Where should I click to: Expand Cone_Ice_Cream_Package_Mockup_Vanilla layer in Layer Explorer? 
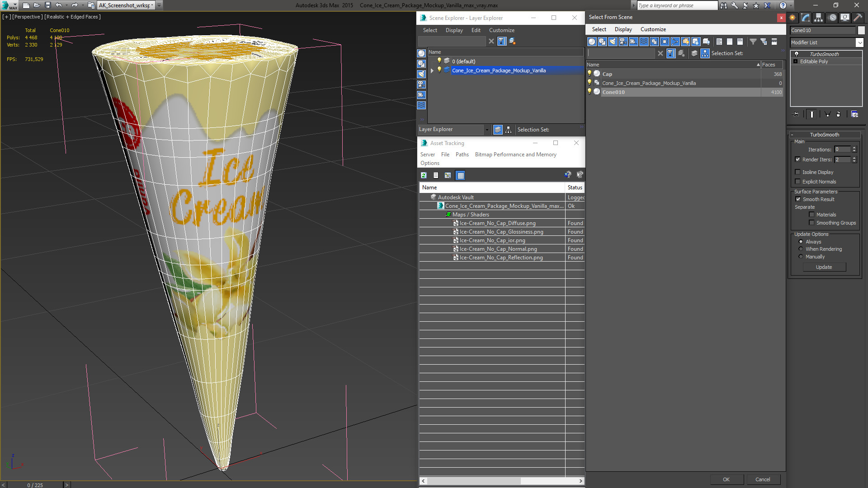point(432,70)
